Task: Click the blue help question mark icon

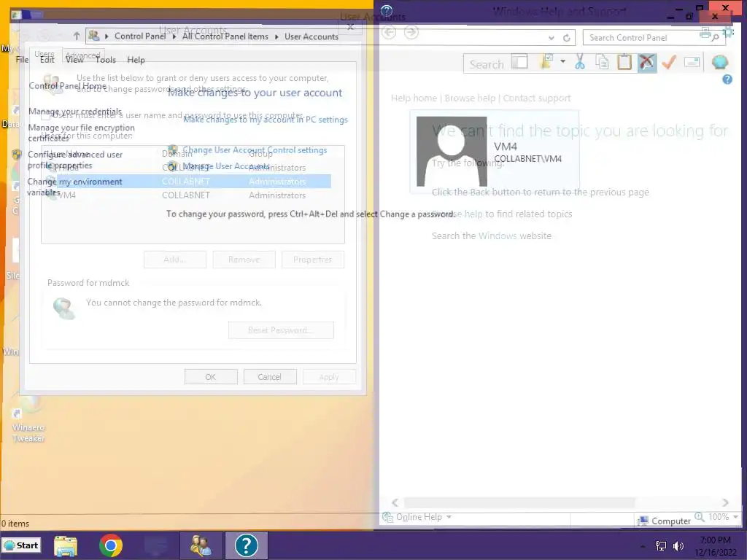Action: click(727, 79)
